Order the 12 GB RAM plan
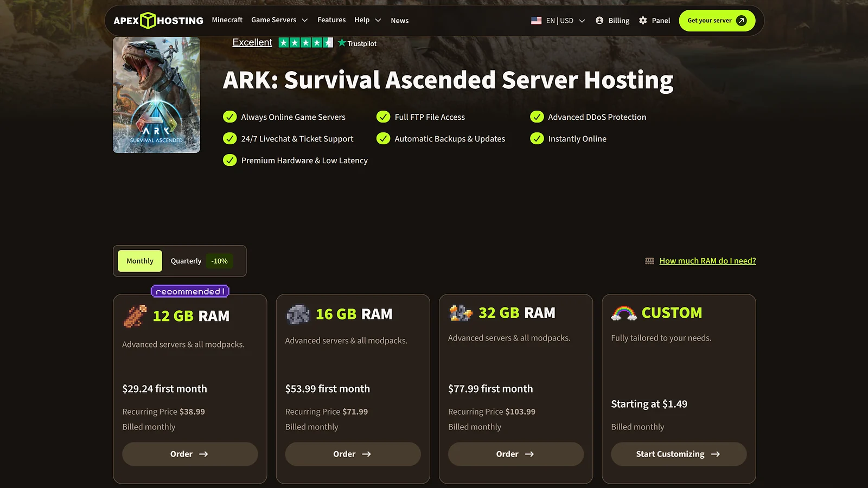 190,454
